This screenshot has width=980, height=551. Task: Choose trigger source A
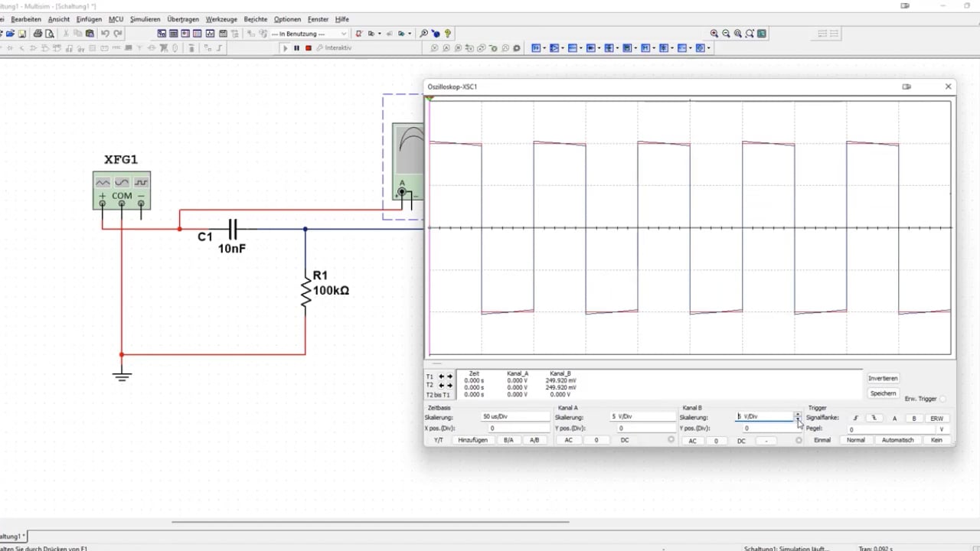coord(894,419)
